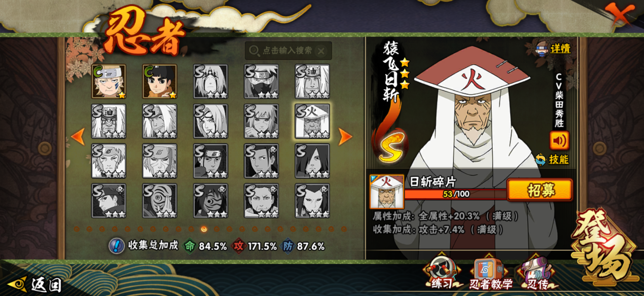
Task: Select the highlighted current page dot
Action: 204,229
